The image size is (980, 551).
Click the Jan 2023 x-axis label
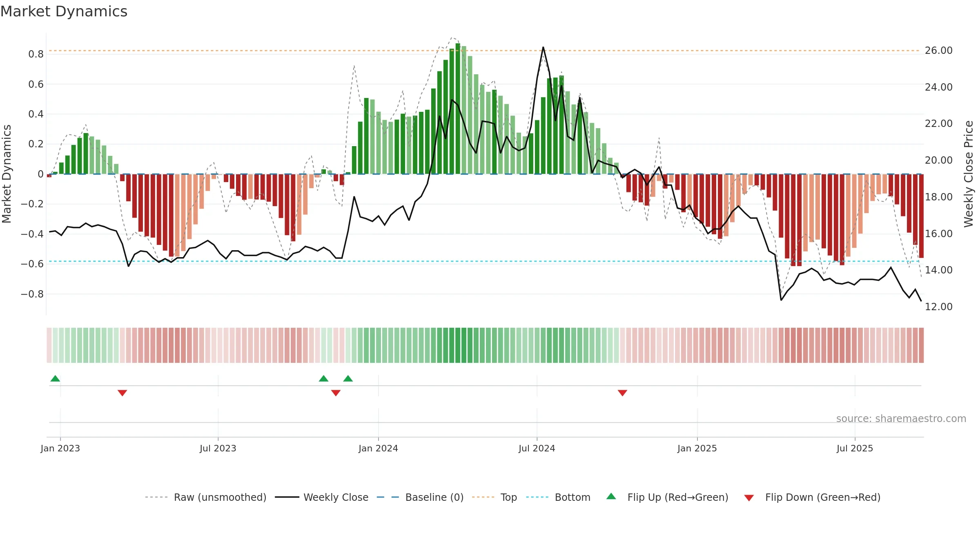60,448
